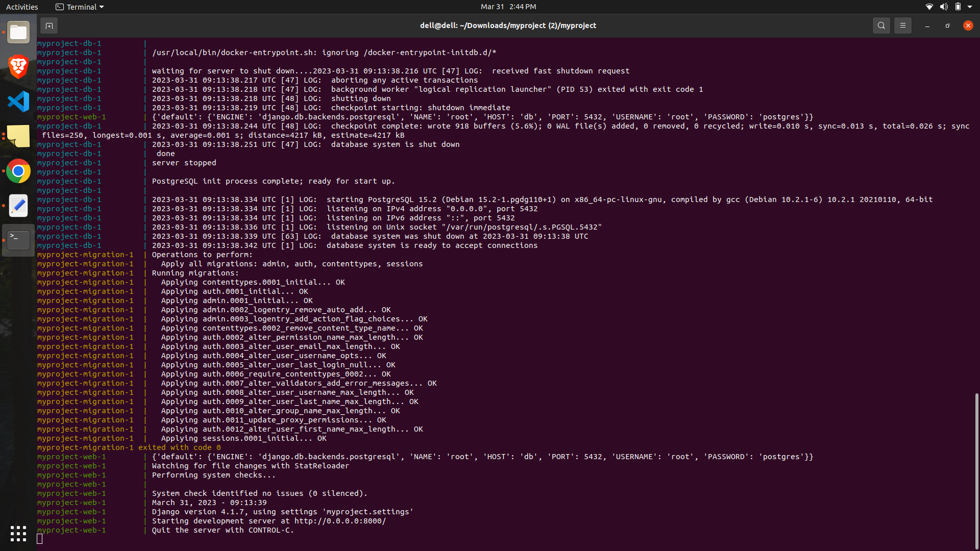Click 'myproject-migration-1 exited with code 0' line
980x551 pixels.
129,447
